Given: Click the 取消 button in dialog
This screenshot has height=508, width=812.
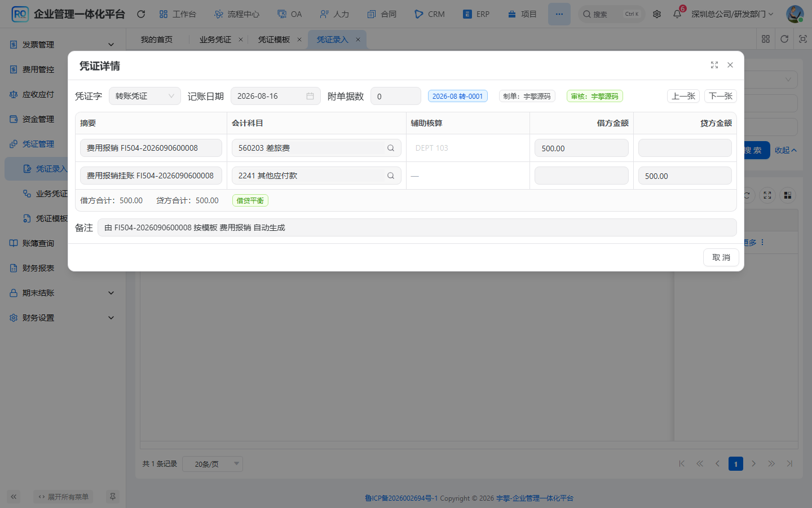Looking at the screenshot, I should pos(721,257).
